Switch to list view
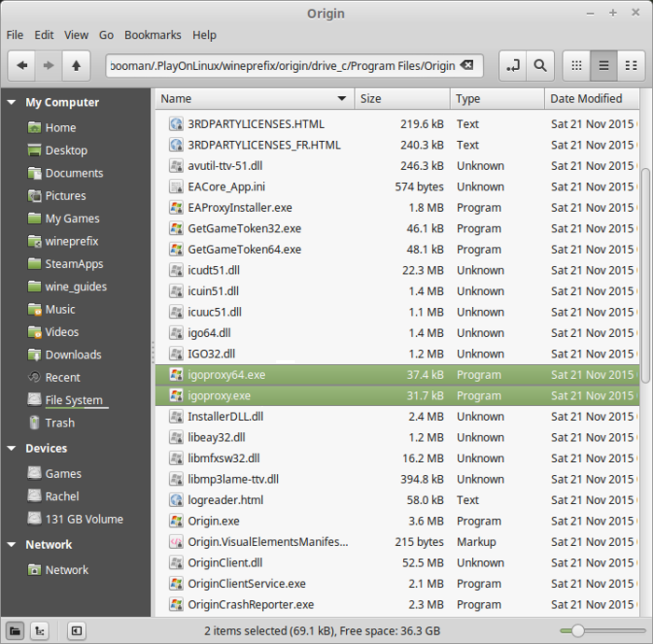653x644 pixels. pos(604,65)
